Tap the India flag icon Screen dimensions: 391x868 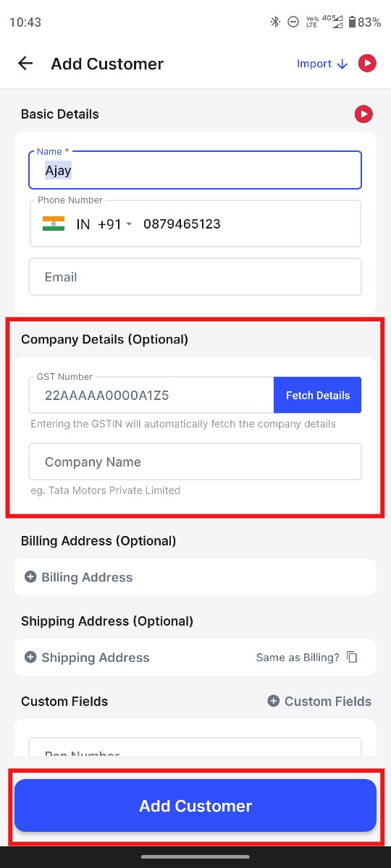click(54, 224)
